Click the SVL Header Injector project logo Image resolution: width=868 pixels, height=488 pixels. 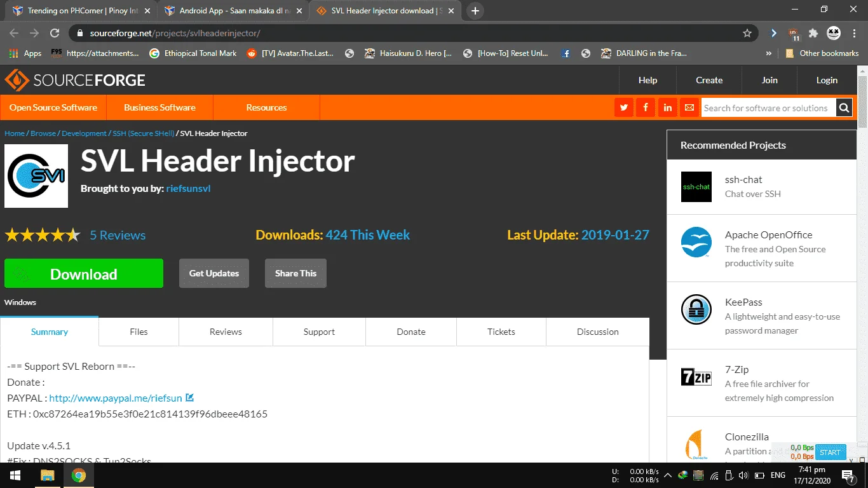click(x=36, y=176)
